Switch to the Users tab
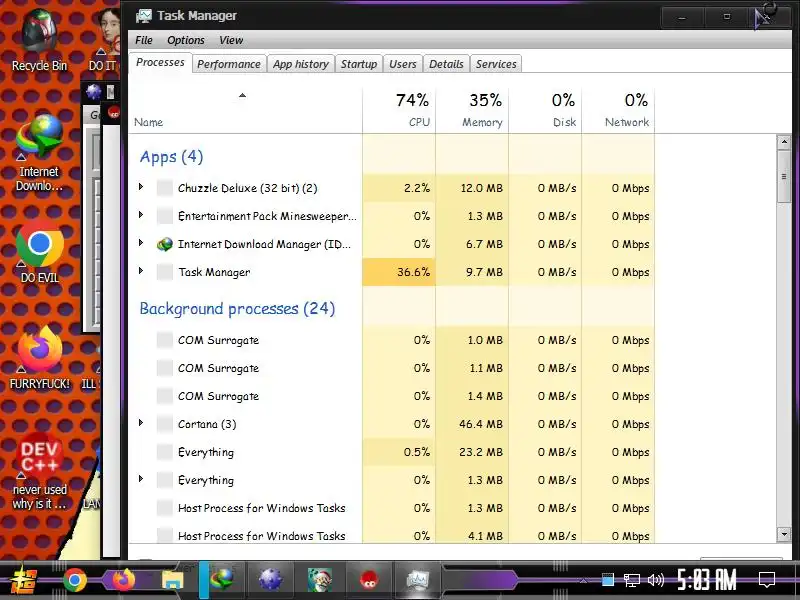800x600 pixels. tap(403, 64)
